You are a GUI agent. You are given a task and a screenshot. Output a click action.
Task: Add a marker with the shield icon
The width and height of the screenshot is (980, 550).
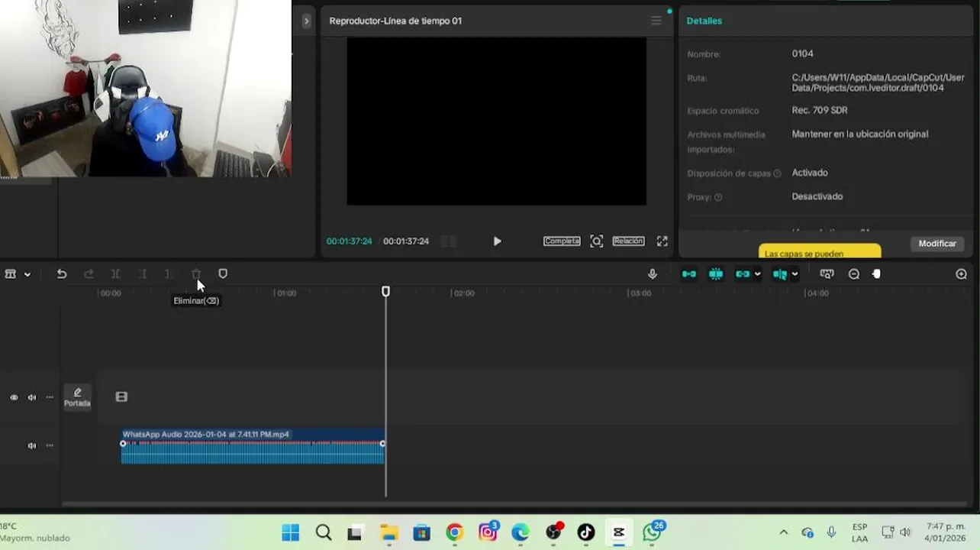[x=223, y=273]
